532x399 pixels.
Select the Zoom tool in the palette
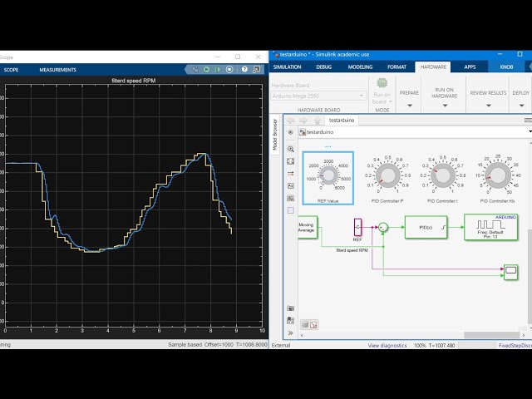click(290, 149)
